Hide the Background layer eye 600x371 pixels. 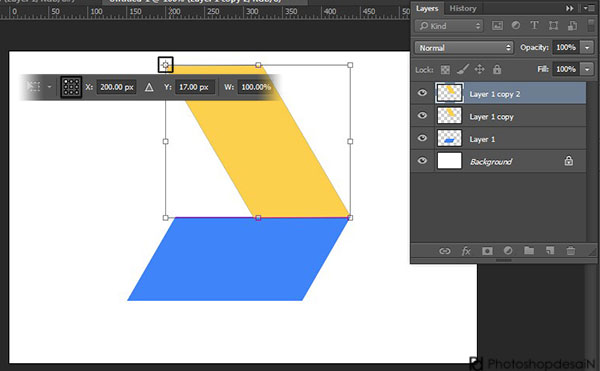[422, 161]
